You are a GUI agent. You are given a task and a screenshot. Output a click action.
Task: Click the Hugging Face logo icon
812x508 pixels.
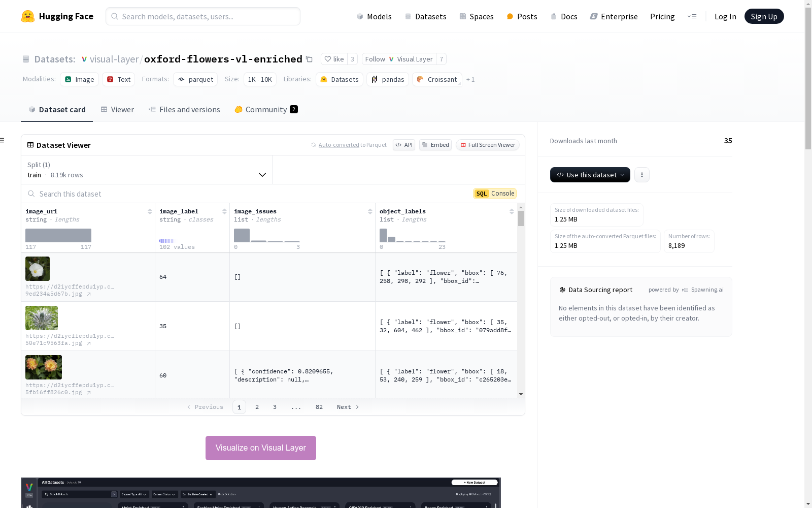(x=28, y=16)
